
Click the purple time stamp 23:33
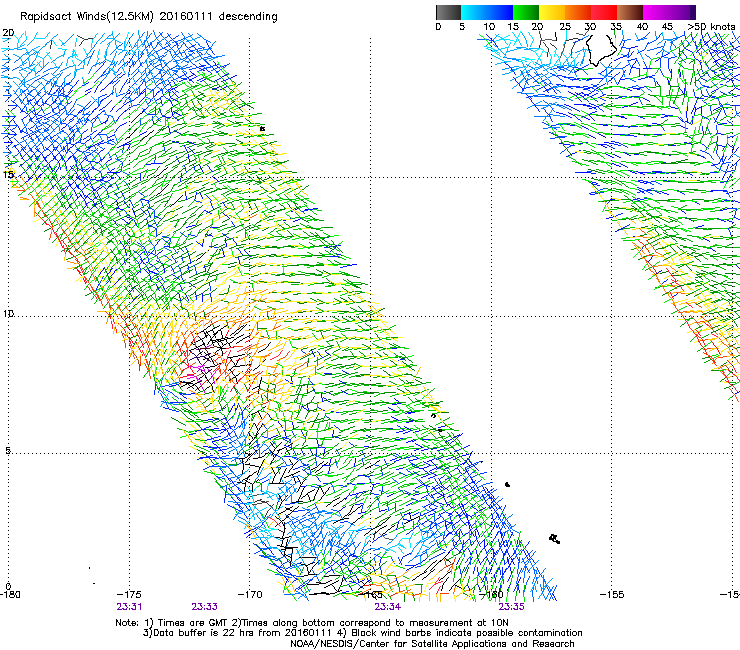click(204, 607)
